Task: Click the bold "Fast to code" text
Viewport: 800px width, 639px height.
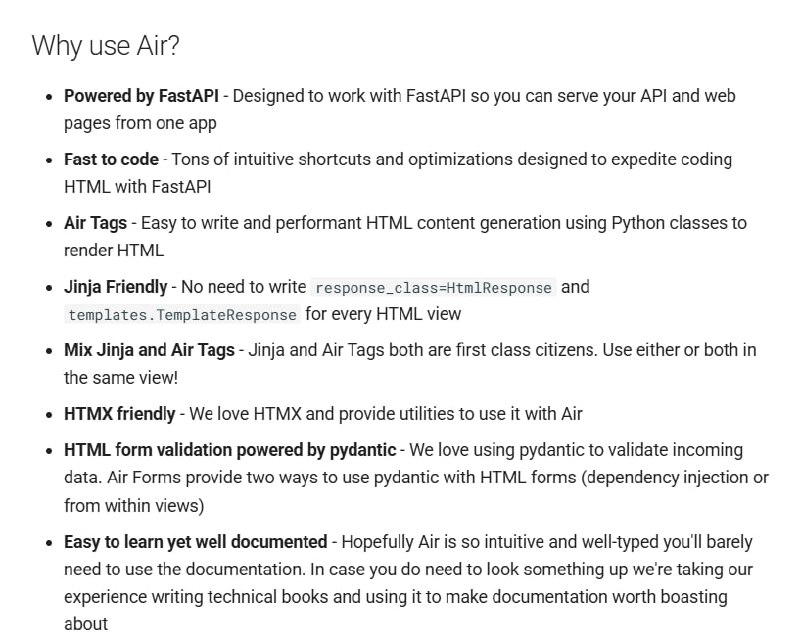Action: pyautogui.click(x=111, y=159)
